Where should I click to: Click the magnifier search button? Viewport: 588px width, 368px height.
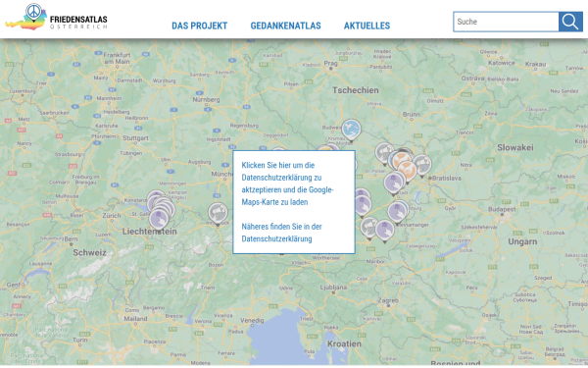[570, 22]
